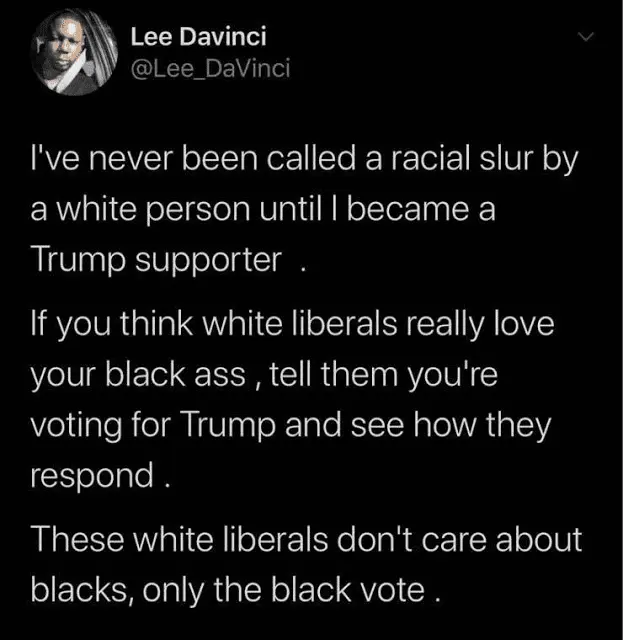Screen dimensions: 623x640
Task: Select the words "Trump supporter" in the tweet
Action: pos(156,261)
